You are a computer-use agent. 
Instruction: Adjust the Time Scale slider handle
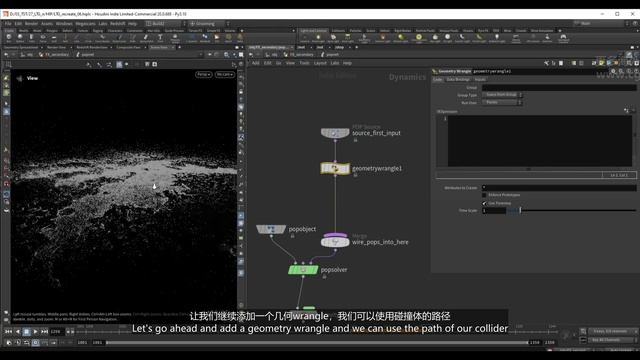click(x=520, y=210)
